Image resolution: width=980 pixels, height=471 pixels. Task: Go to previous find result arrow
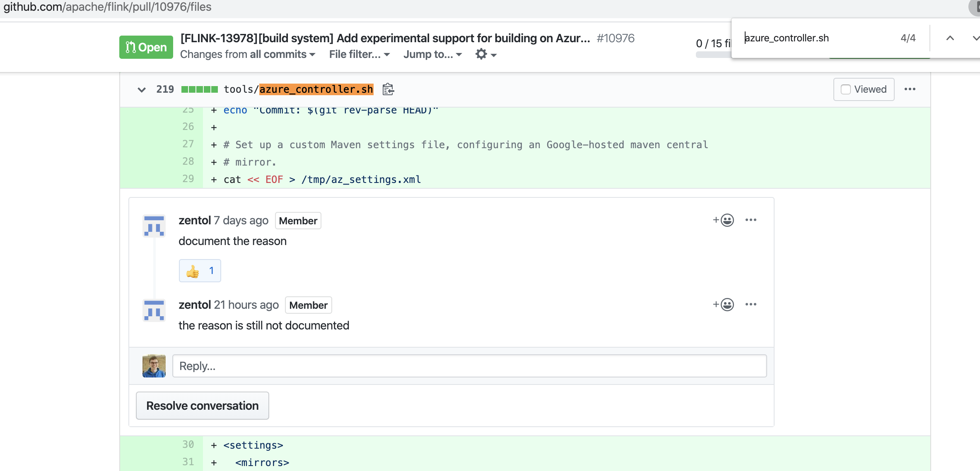[x=950, y=38]
